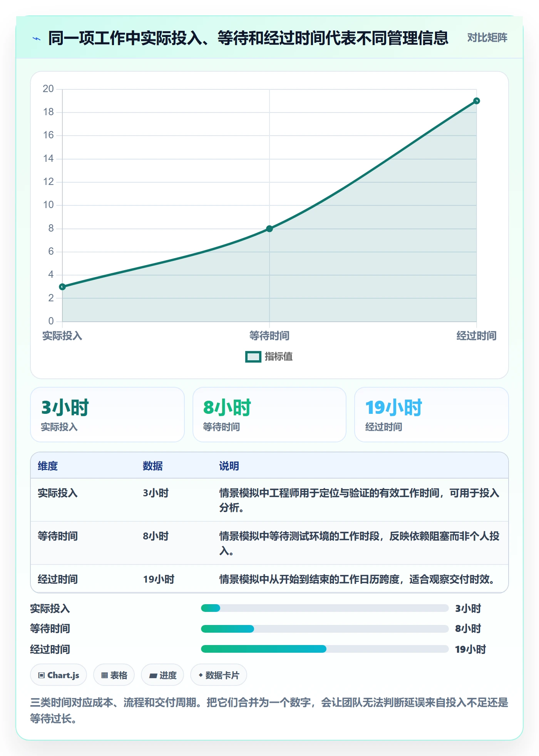Click the 等待时间 progress bar
Viewport: 539px width, 756px height.
point(325,629)
